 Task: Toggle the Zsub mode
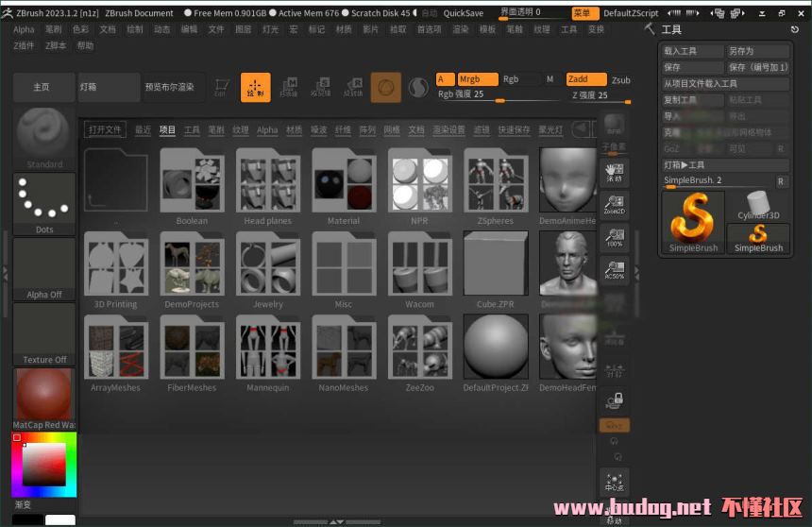tap(620, 80)
